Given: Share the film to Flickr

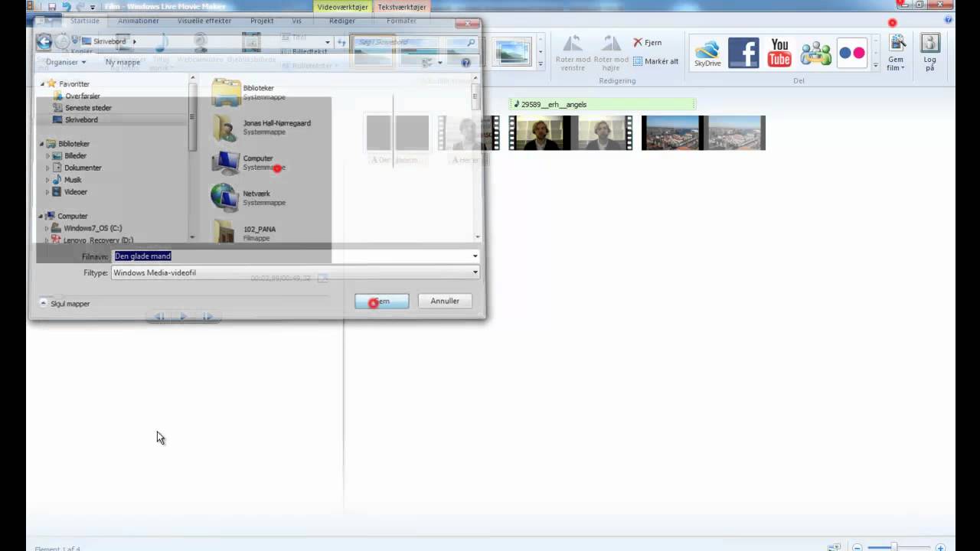Looking at the screenshot, I should pyautogui.click(x=851, y=53).
